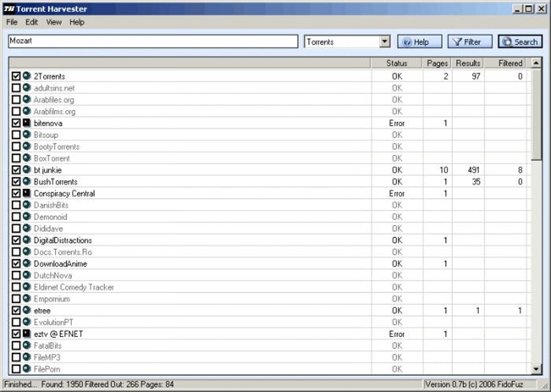Viewport: 551px width, 392px height.
Task: Select the DigitalDistractions row name
Action: (x=63, y=240)
